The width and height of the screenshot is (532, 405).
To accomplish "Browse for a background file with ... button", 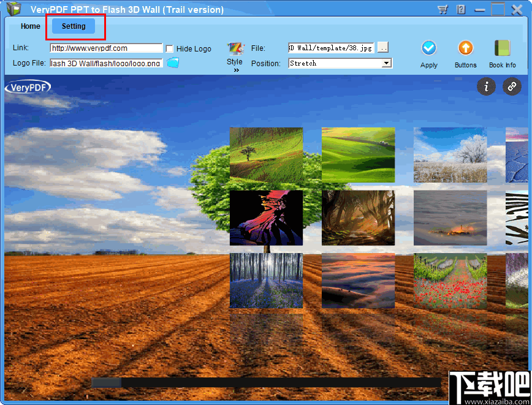I will click(x=383, y=47).
